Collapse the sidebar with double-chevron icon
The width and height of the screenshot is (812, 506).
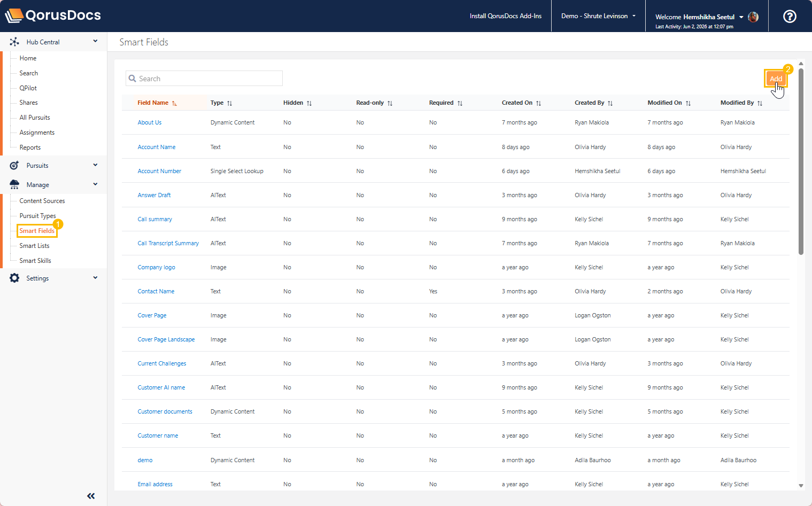point(91,496)
